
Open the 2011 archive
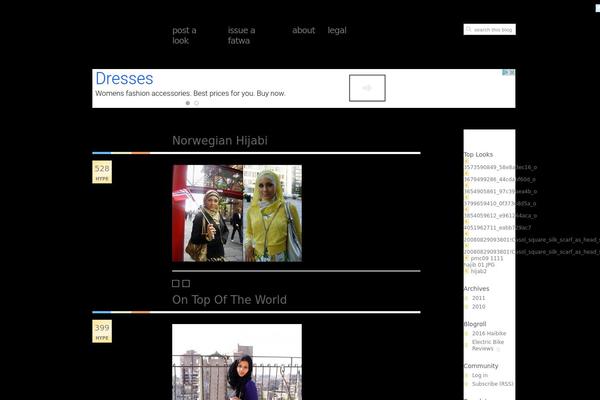click(x=478, y=298)
